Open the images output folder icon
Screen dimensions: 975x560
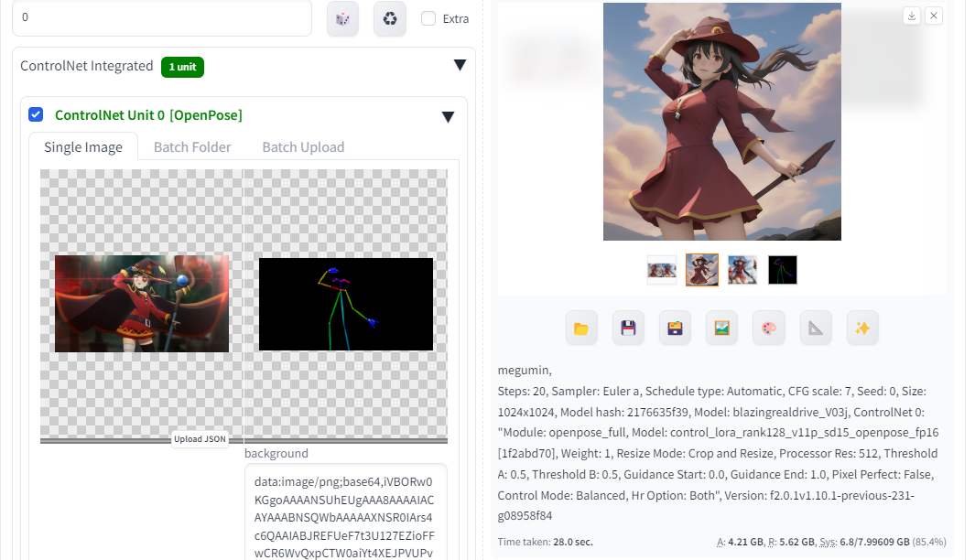click(x=581, y=328)
